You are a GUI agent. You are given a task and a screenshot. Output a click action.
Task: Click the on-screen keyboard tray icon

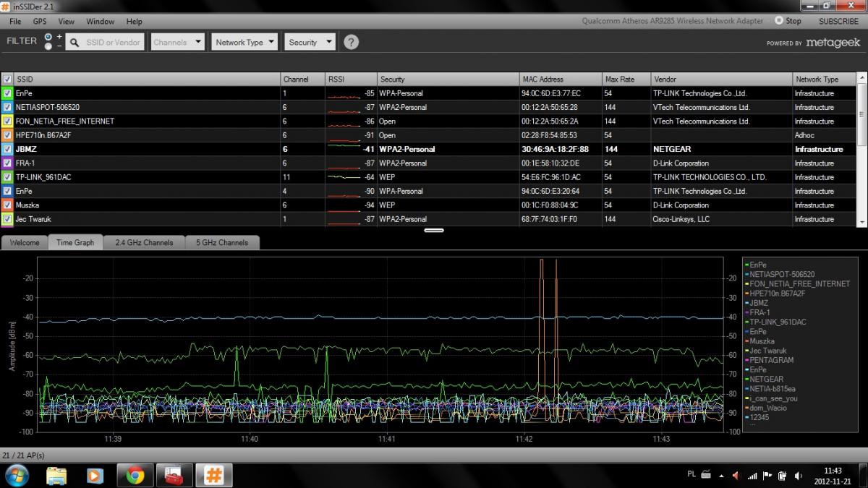point(707,475)
